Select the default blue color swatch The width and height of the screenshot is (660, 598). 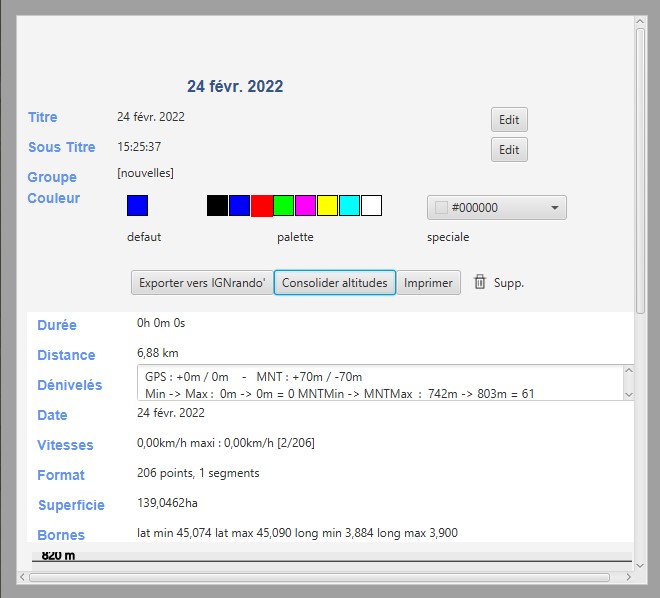point(137,206)
